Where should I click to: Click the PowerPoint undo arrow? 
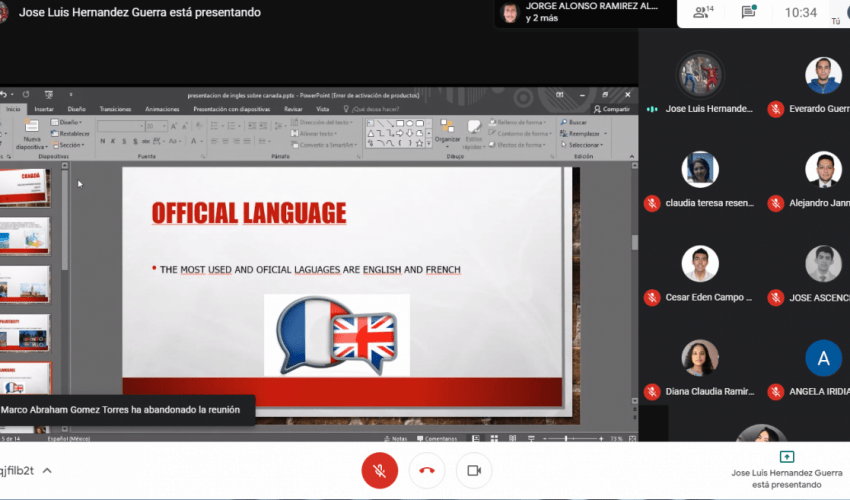click(x=6, y=94)
